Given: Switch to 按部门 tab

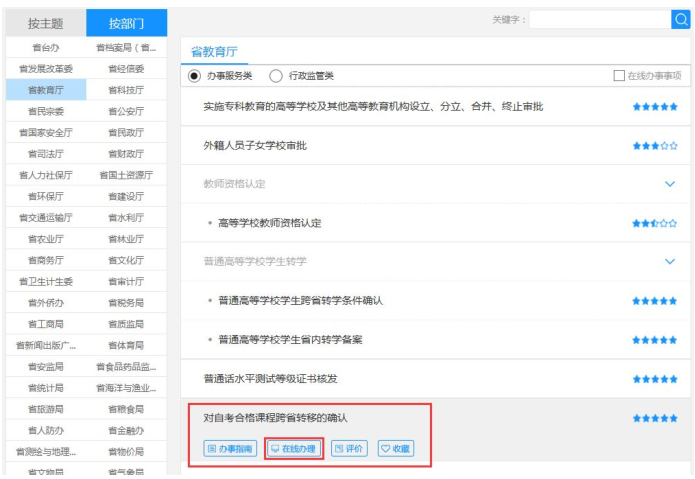Looking at the screenshot, I should 126,22.
